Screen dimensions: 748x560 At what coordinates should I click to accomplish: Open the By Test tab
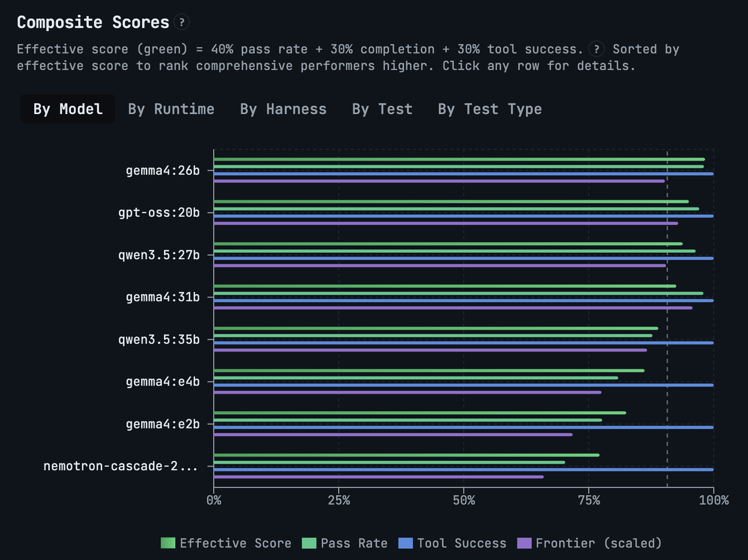(382, 109)
